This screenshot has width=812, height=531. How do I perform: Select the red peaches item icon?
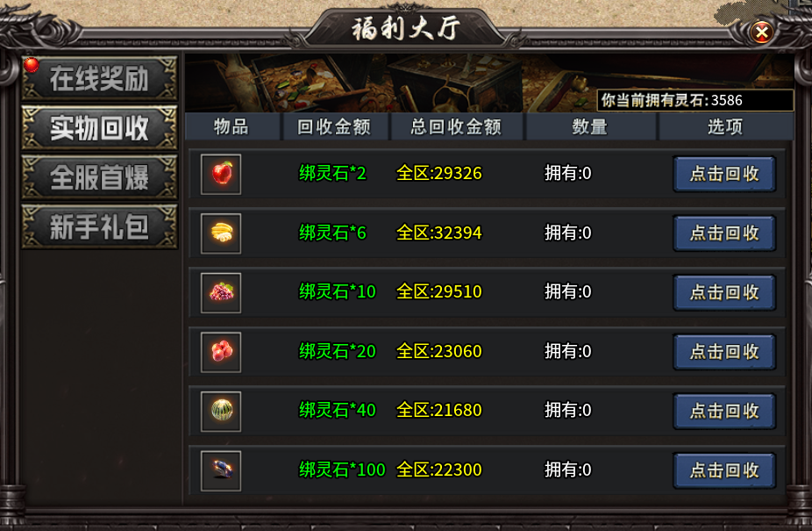tap(221, 352)
